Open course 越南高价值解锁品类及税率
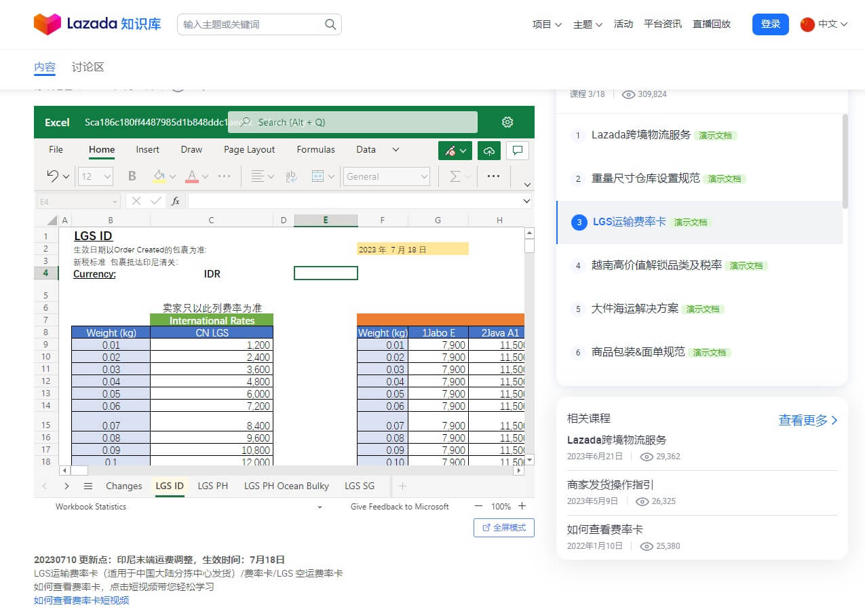 657,265
